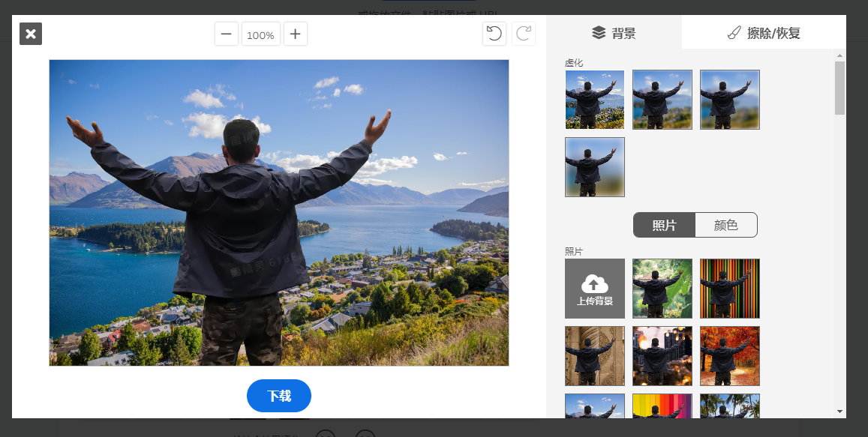Image resolution: width=868 pixels, height=437 pixels.
Task: Select the first unblurred background thumbnail
Action: point(595,100)
